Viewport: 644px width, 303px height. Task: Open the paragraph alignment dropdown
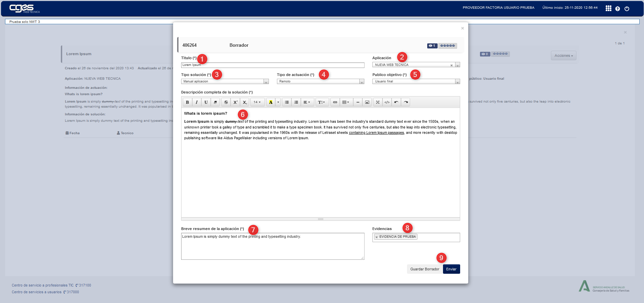(307, 102)
